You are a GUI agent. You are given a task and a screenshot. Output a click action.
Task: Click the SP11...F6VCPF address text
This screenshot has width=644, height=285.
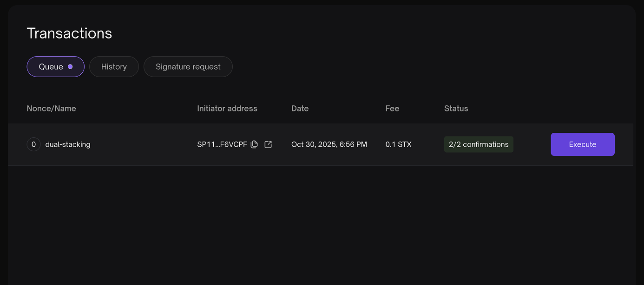pos(222,144)
